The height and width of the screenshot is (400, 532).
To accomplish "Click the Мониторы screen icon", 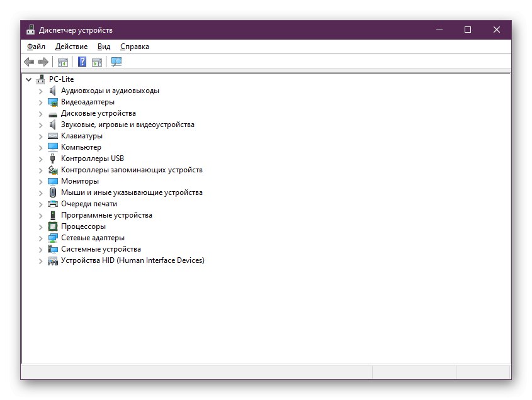I will click(x=53, y=181).
